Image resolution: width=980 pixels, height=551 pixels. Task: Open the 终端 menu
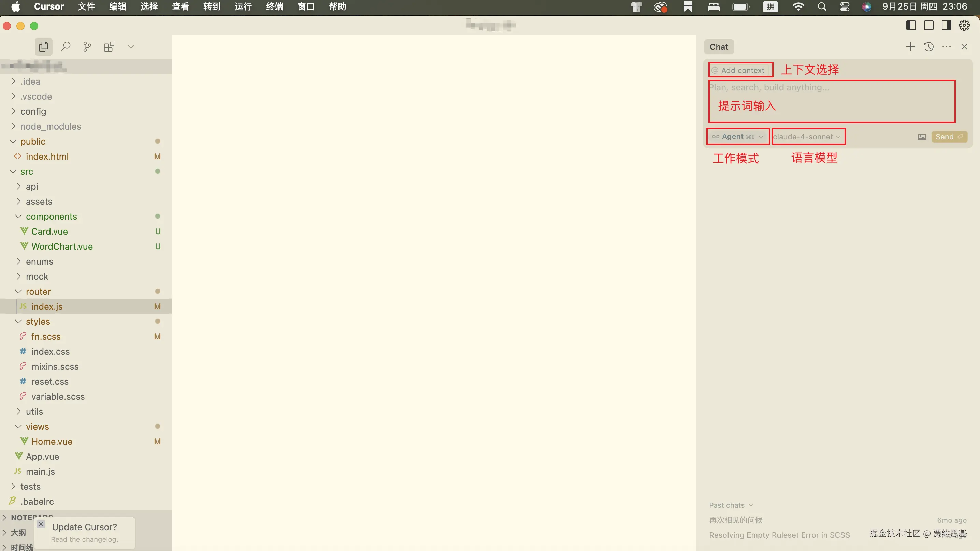(x=274, y=6)
